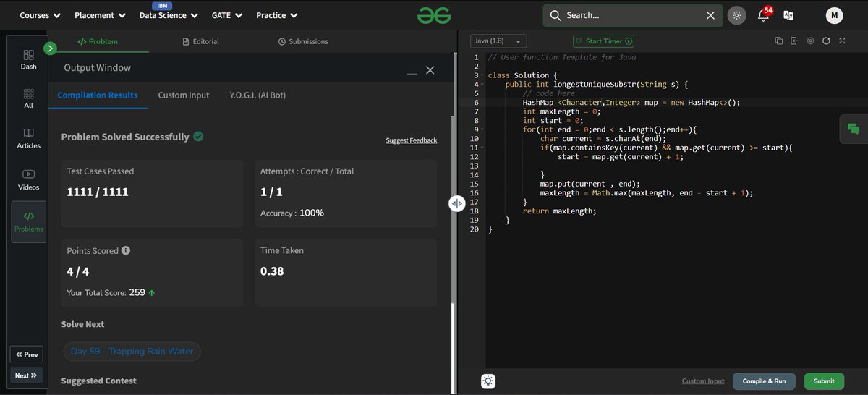Viewport: 868px width, 395px height.
Task: Click Compile & Run button
Action: (764, 381)
